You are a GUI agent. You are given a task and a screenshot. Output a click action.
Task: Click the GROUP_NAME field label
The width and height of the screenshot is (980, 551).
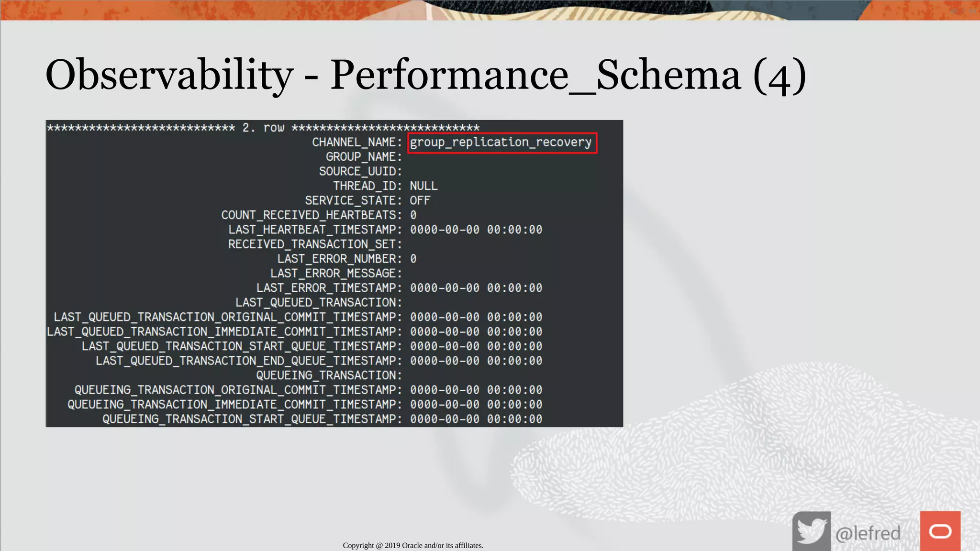point(364,157)
